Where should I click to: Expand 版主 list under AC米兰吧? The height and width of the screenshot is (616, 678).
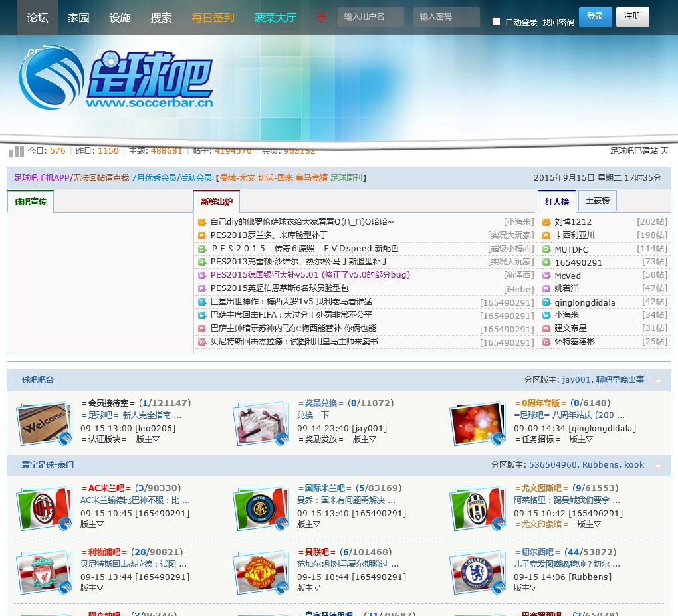point(92,524)
